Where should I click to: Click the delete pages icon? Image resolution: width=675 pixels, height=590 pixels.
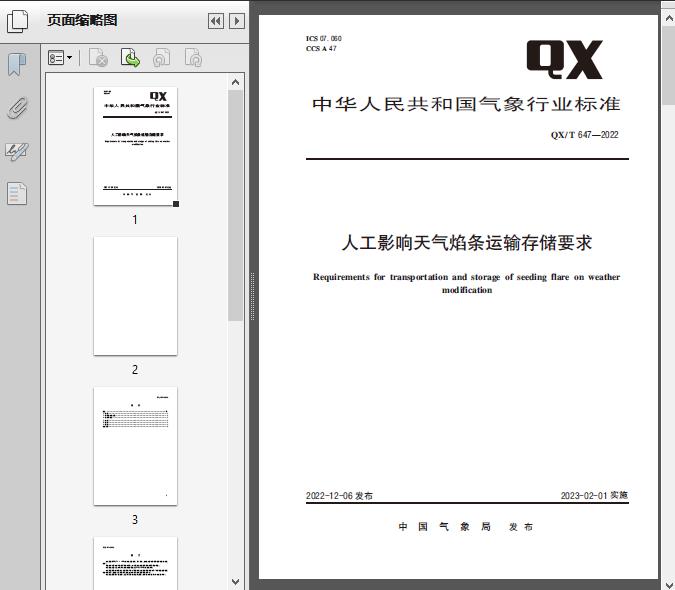click(x=98, y=58)
